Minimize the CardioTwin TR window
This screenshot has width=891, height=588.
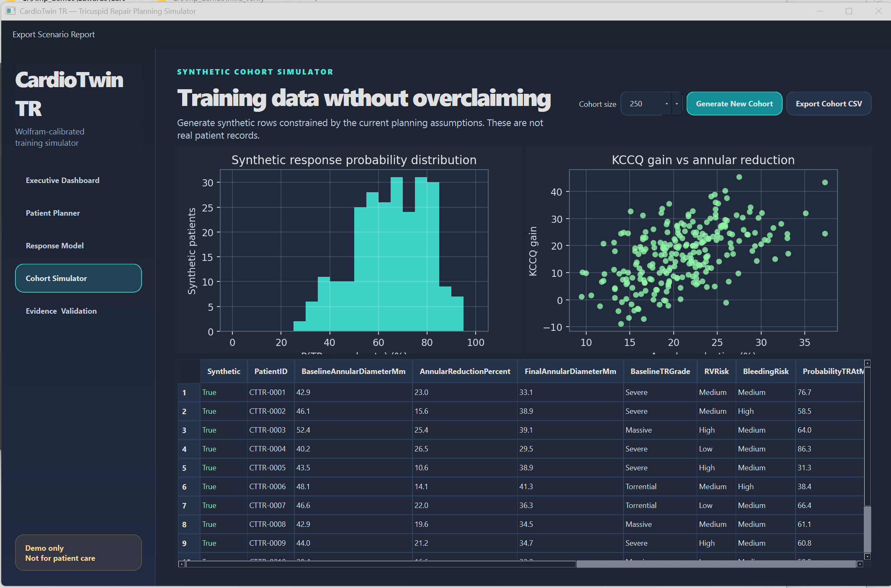tap(820, 11)
